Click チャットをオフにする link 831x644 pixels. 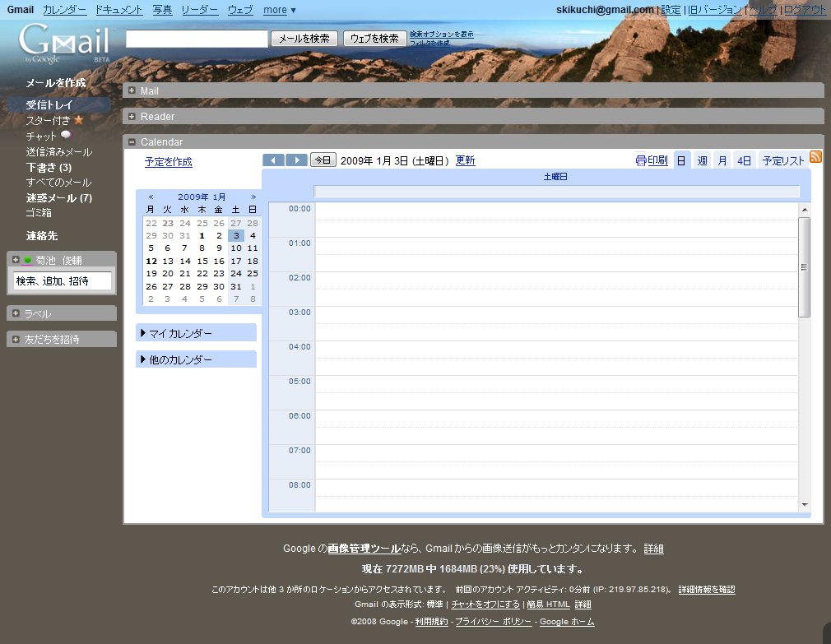pos(485,604)
